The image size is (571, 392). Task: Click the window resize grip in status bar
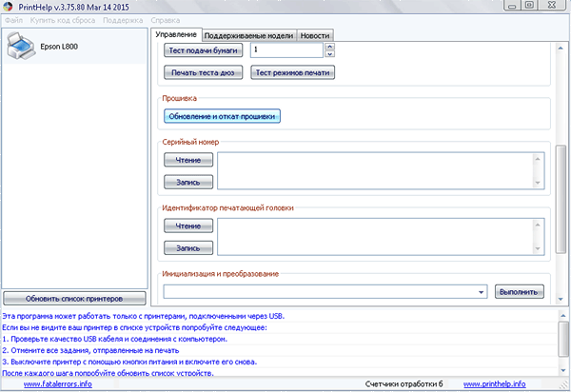565,385
